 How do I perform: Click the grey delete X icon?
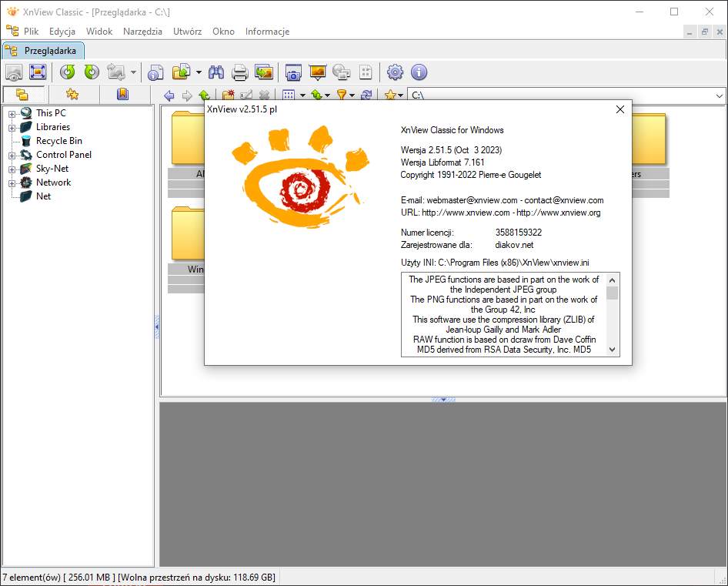coord(264,95)
